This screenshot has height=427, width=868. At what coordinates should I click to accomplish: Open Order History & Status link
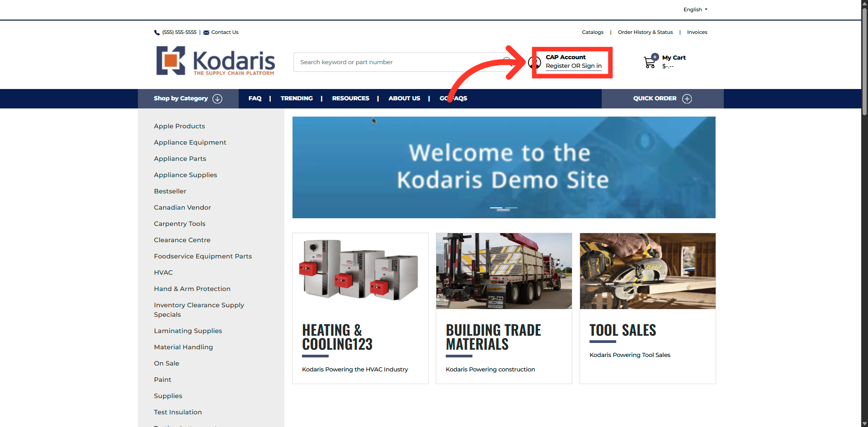(645, 33)
